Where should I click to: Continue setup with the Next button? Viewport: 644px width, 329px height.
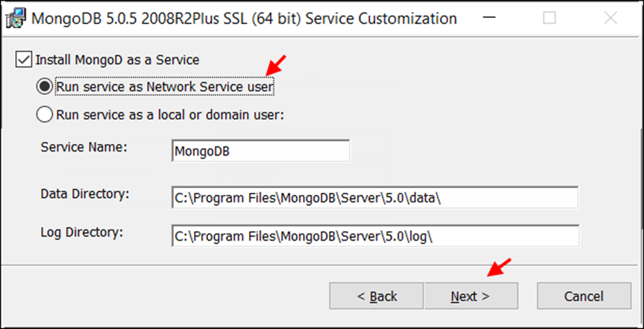click(x=471, y=296)
